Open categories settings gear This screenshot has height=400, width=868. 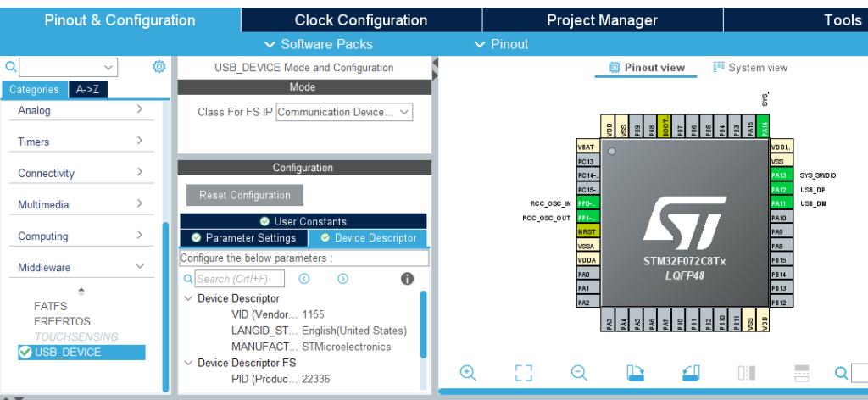point(159,67)
